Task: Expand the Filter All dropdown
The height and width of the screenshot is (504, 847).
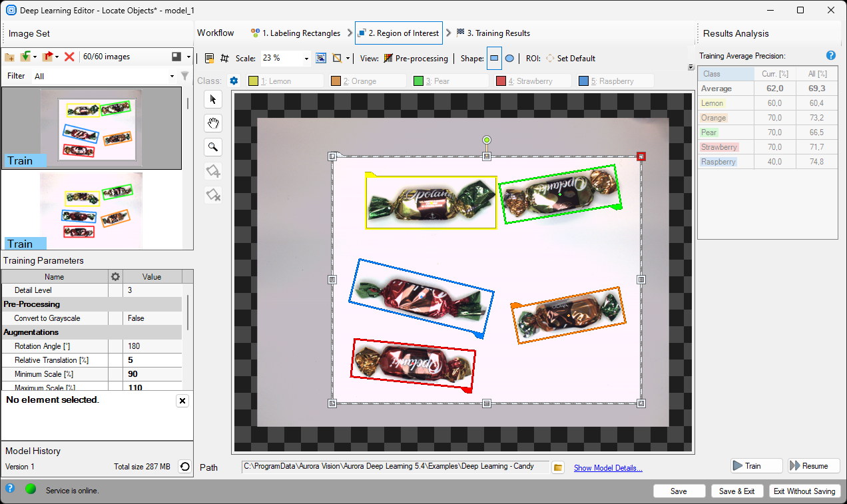Action: [x=172, y=77]
